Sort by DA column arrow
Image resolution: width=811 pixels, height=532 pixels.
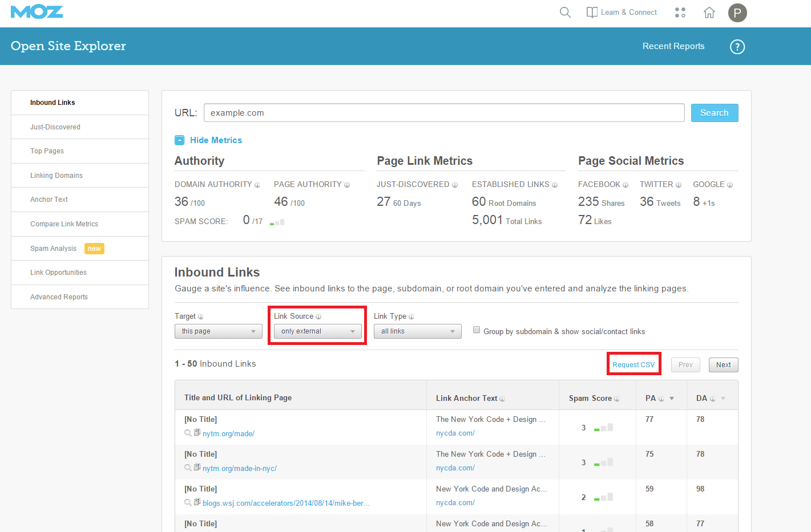tap(723, 399)
